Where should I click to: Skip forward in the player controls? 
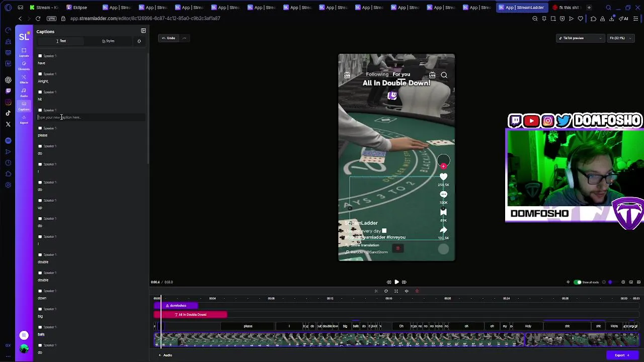(404, 282)
